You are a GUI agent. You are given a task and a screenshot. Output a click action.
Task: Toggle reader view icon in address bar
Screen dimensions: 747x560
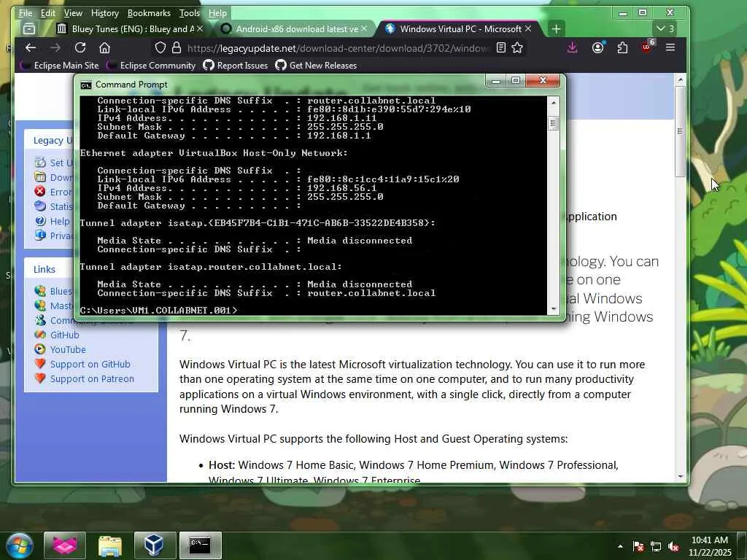500,47
